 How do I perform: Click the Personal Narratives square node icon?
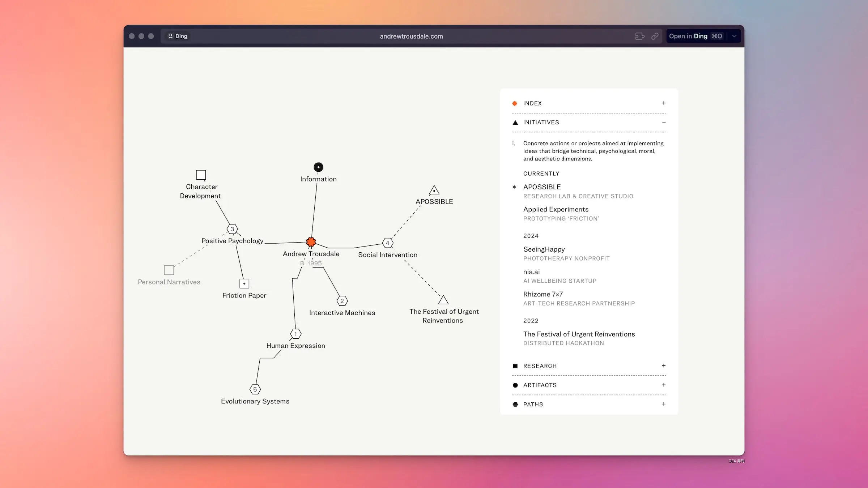(x=169, y=269)
